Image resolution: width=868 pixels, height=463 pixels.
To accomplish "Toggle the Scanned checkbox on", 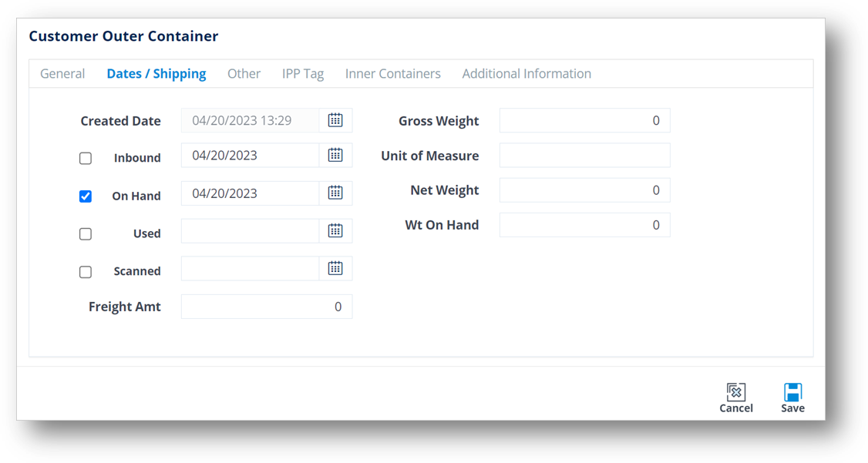I will (x=86, y=271).
